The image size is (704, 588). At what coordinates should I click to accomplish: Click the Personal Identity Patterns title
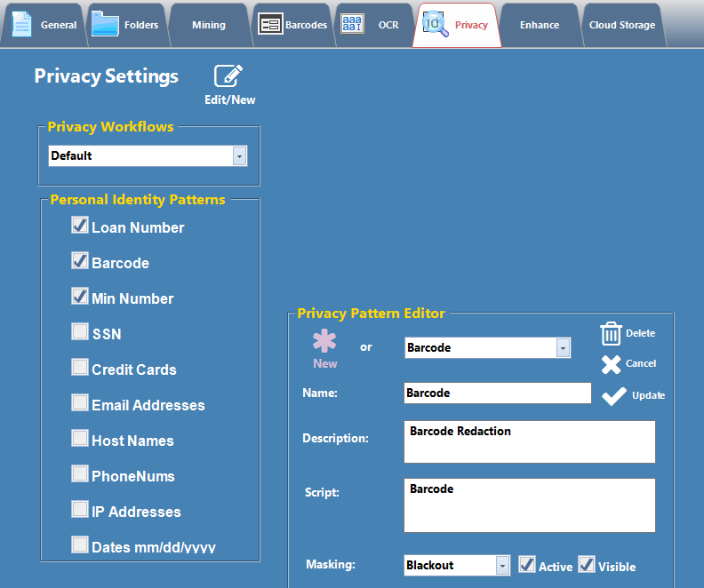[138, 200]
